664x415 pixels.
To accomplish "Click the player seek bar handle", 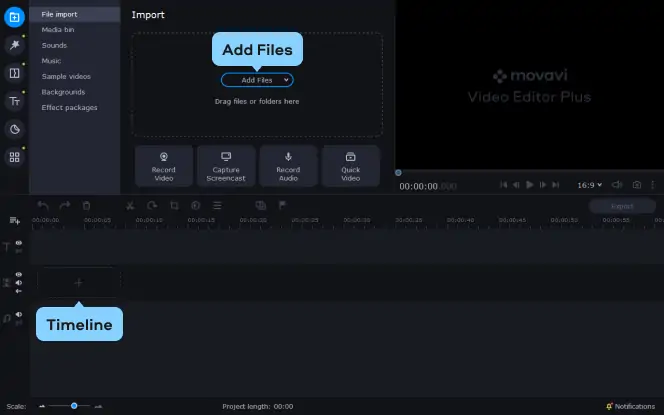I will click(x=398, y=173).
